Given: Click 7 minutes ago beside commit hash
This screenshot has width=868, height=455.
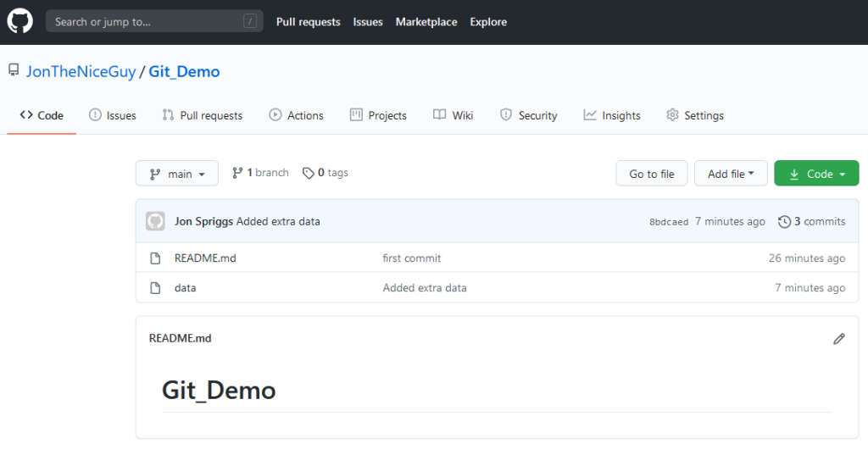Looking at the screenshot, I should coord(730,221).
